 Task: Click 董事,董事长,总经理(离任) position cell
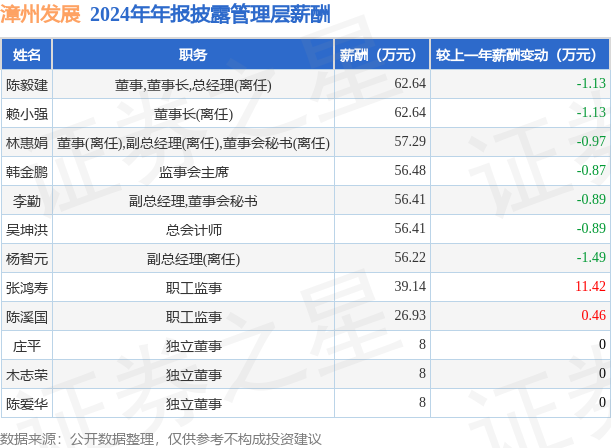[x=193, y=85]
